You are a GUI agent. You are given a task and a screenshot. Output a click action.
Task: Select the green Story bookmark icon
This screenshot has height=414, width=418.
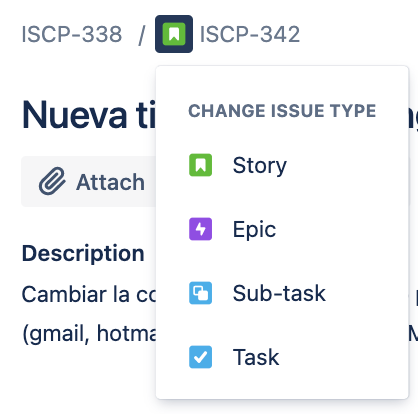point(200,165)
